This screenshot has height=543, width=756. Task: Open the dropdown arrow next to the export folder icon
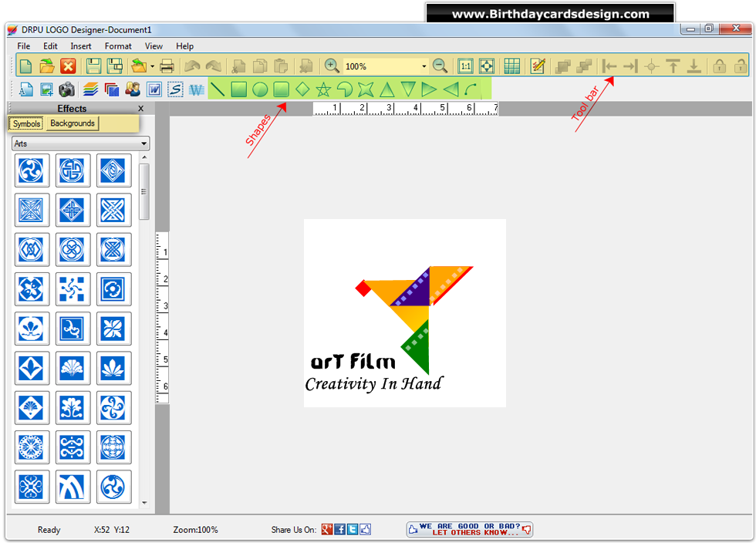click(153, 66)
